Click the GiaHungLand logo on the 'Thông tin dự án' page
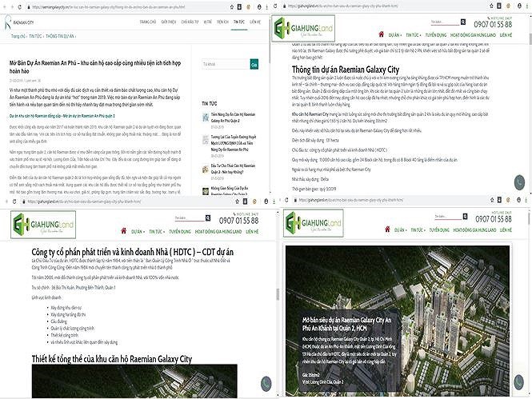Viewport: 532px width, 399px height. pyautogui.click(x=303, y=29)
